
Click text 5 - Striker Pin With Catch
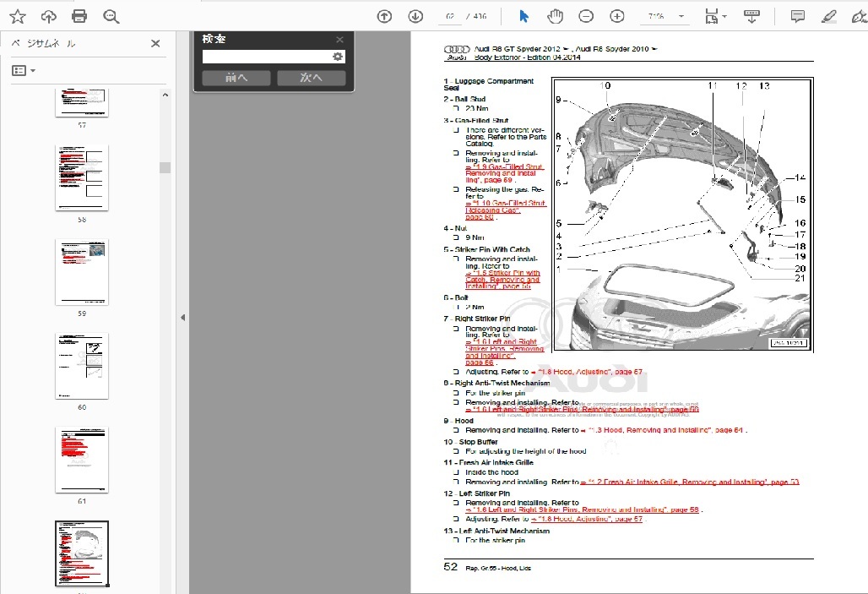486,249
